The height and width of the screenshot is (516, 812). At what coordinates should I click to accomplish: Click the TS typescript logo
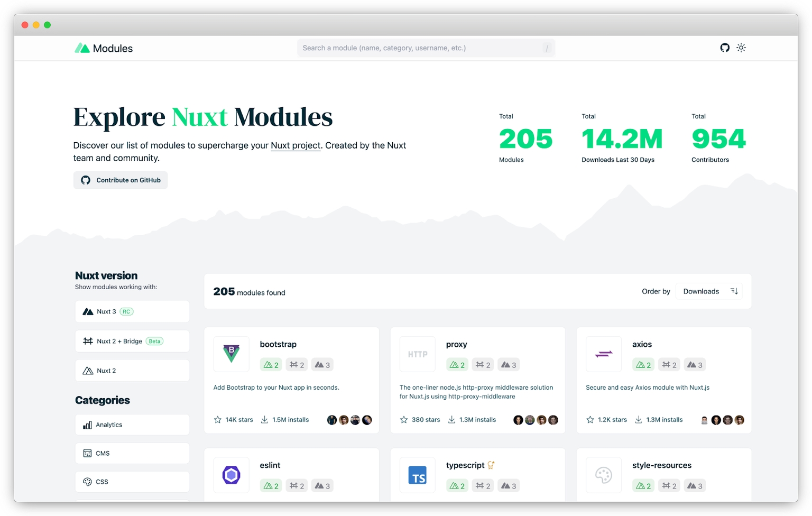tap(418, 475)
